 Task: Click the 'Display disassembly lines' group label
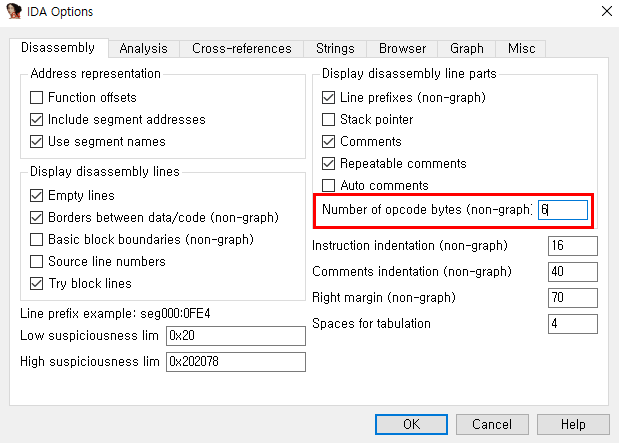(105, 171)
